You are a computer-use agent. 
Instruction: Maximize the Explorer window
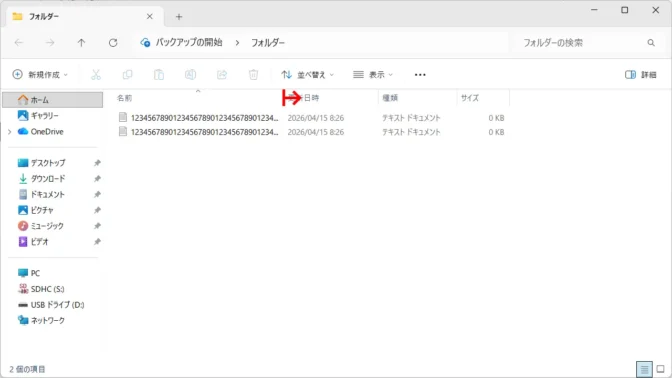point(624,10)
